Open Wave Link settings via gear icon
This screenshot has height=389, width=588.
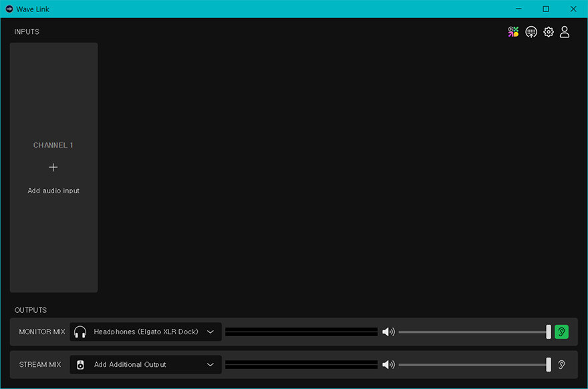tap(548, 31)
